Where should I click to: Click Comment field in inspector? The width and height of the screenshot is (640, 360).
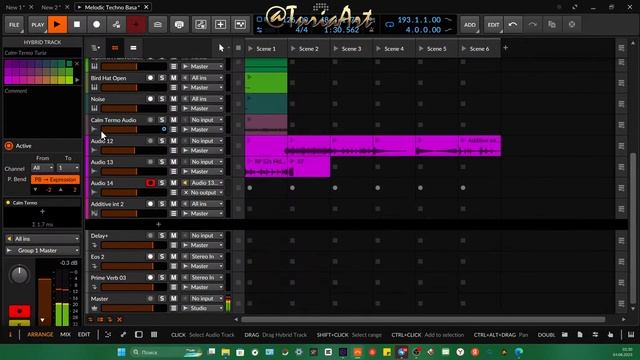pyautogui.click(x=42, y=112)
